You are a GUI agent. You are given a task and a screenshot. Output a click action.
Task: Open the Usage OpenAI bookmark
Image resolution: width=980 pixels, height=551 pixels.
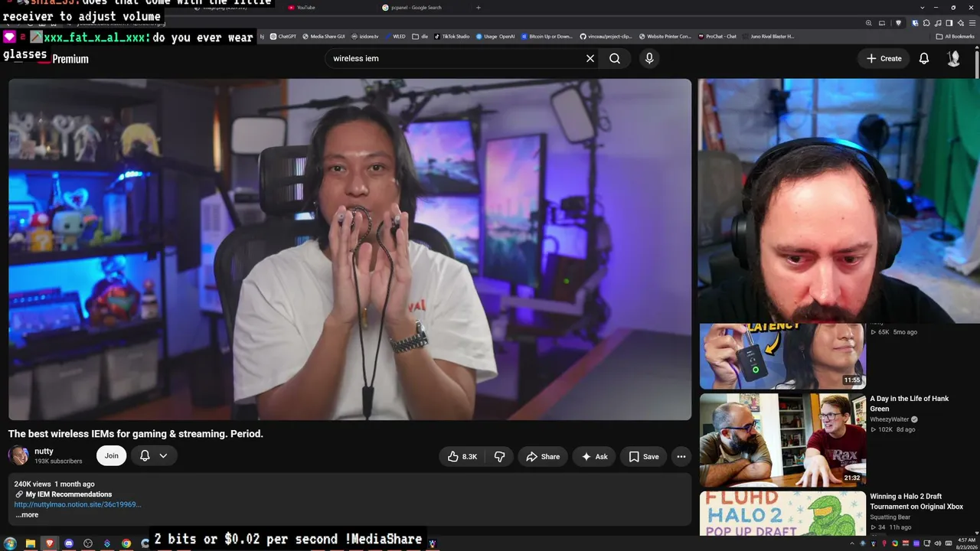point(495,36)
